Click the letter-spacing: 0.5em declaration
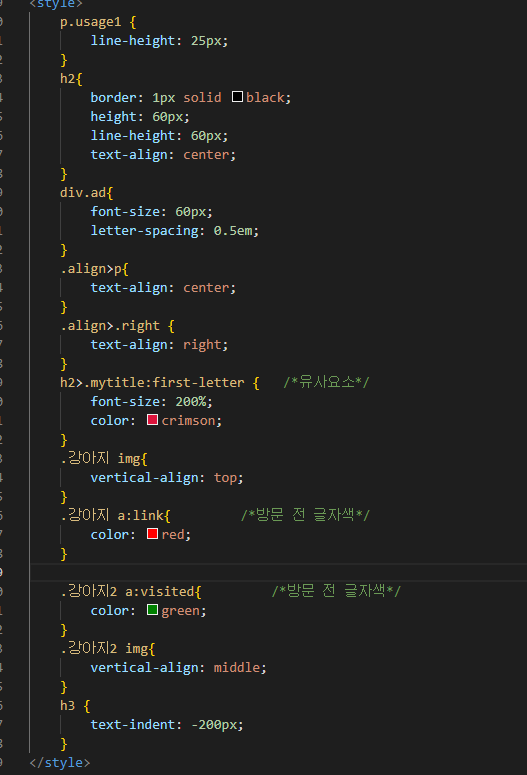The height and width of the screenshot is (775, 527). pyautogui.click(x=175, y=230)
